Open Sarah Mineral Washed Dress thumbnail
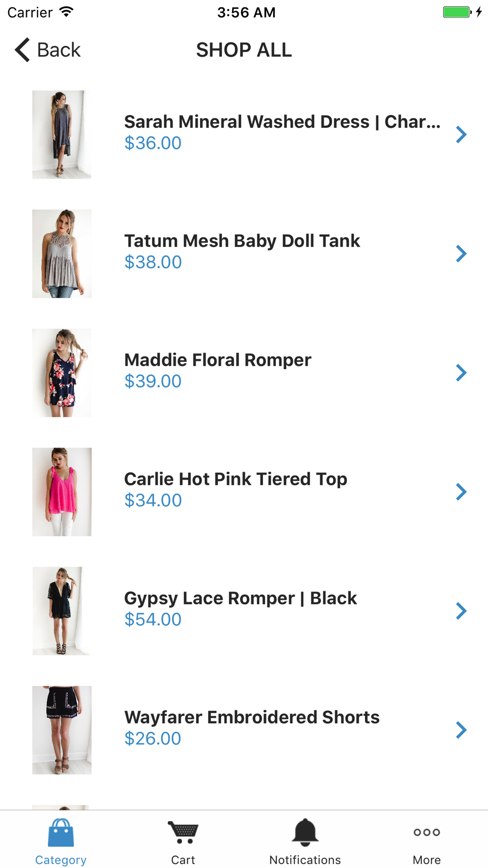Viewport: 488px width, 868px height. [x=61, y=134]
